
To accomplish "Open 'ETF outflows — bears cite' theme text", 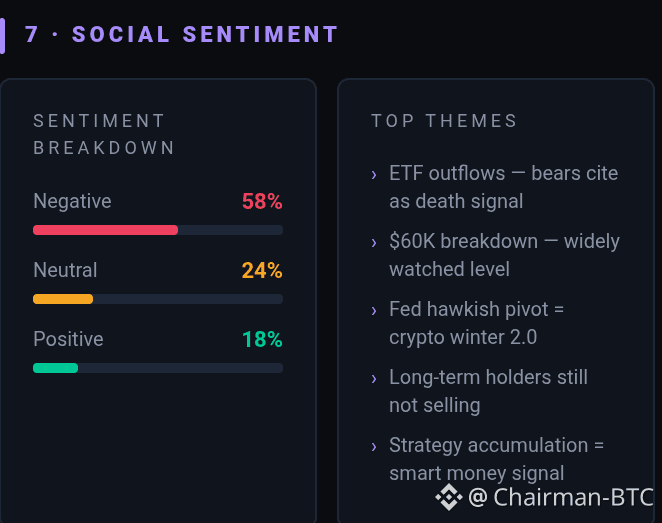I will coord(503,173).
